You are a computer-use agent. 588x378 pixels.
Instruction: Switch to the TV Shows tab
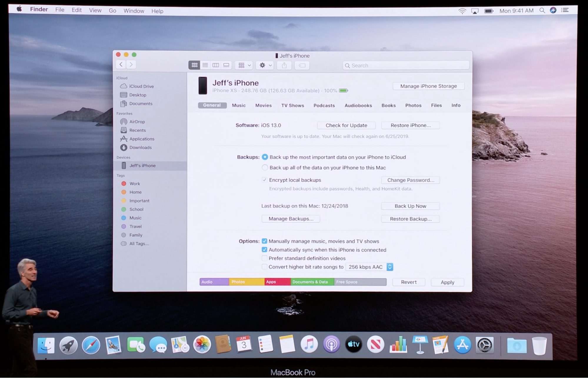pos(292,105)
